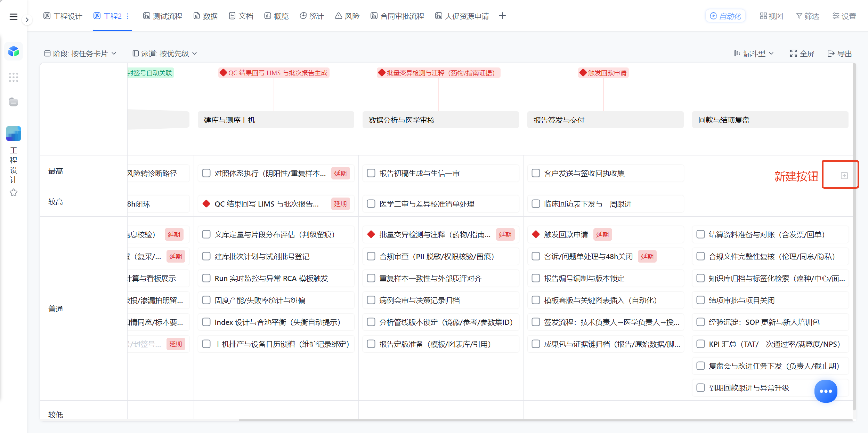868x433 pixels.
Task: Check the 合规审查 (PII 脱敏) checkbox
Action: coord(371,256)
